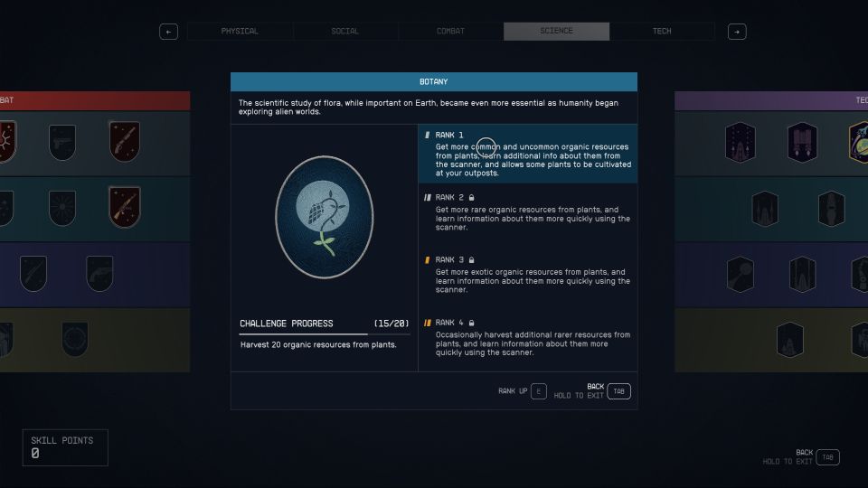Click the Skill Points counter box
The width and height of the screenshot is (868, 488).
pyautogui.click(x=65, y=447)
